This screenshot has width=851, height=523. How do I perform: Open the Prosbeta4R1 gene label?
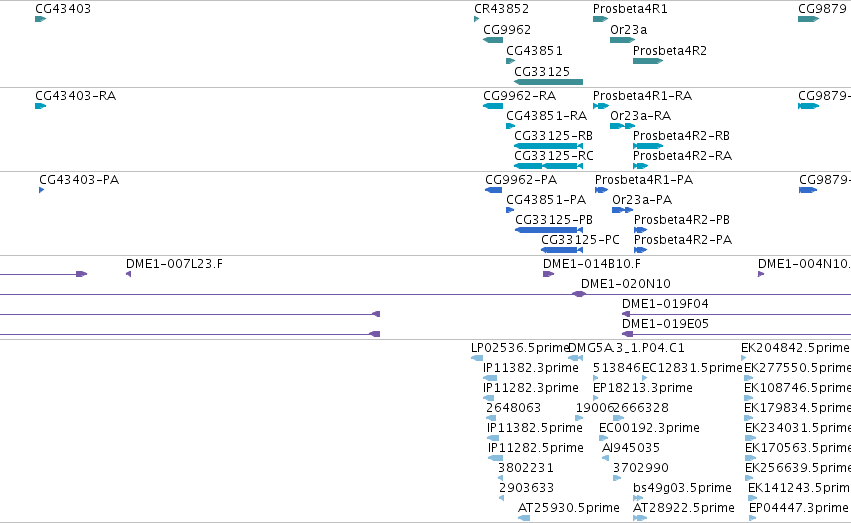630,9
